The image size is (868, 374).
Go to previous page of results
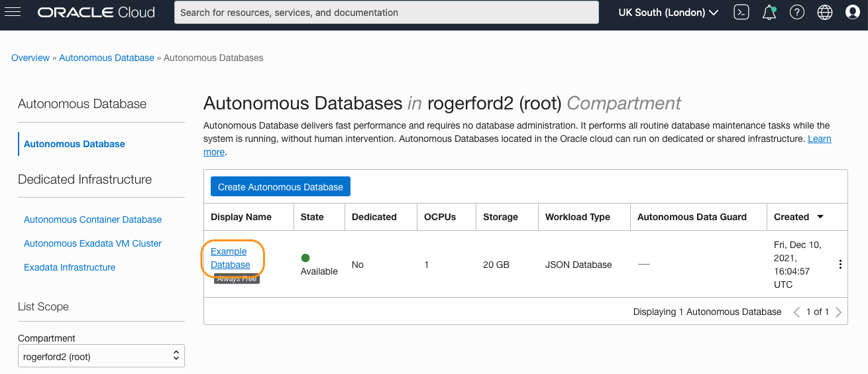[797, 312]
